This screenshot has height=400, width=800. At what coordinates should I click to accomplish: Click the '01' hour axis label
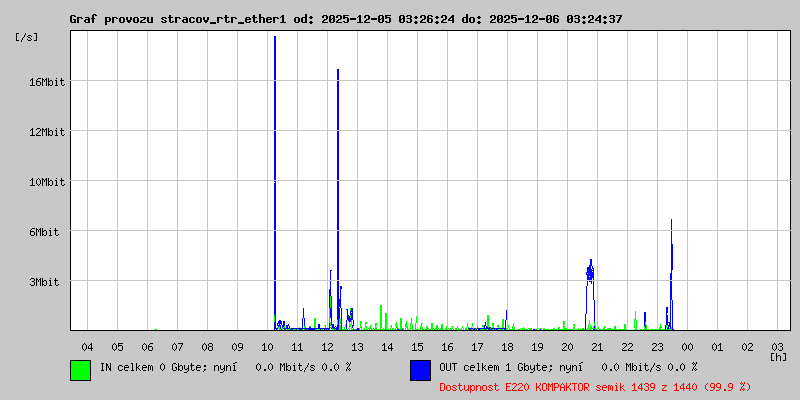(717, 347)
